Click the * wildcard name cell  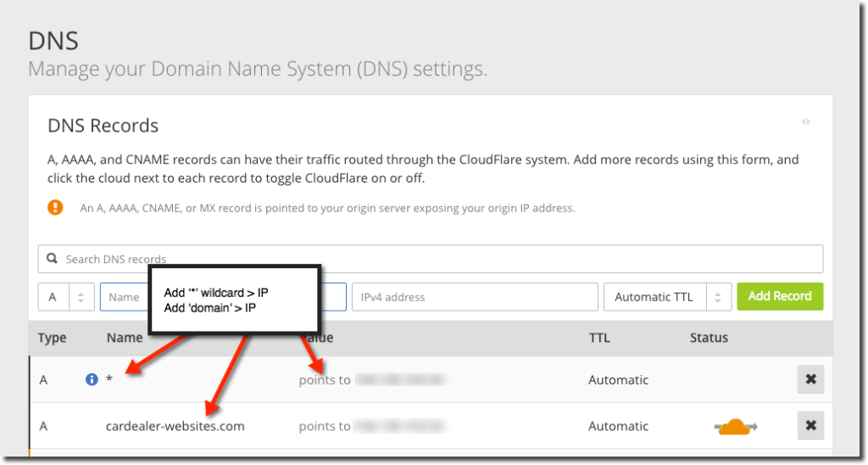tap(109, 379)
